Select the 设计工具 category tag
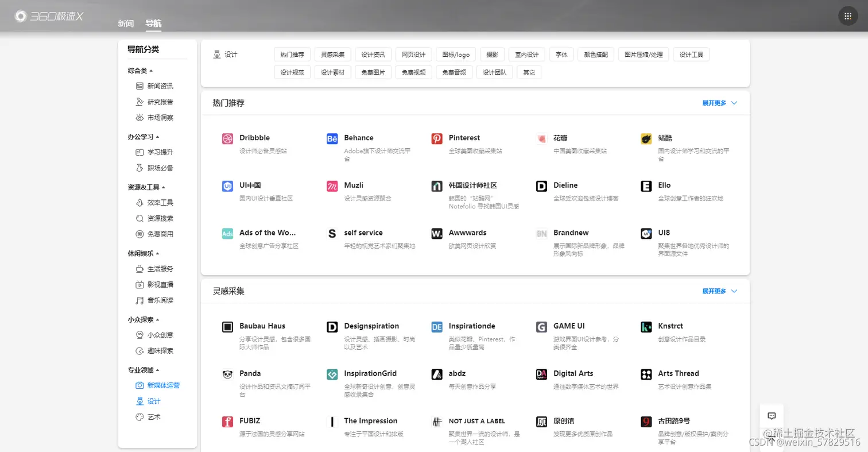The width and height of the screenshot is (868, 452). [691, 55]
